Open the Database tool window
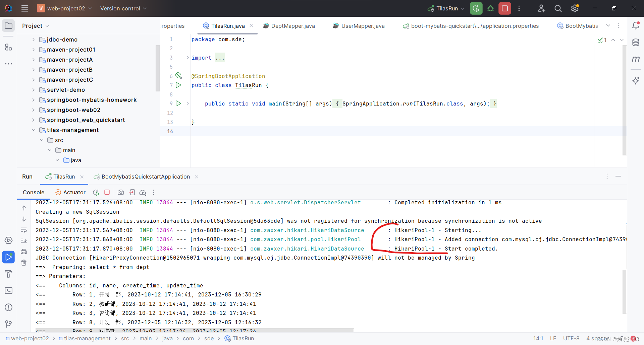 pyautogui.click(x=636, y=42)
